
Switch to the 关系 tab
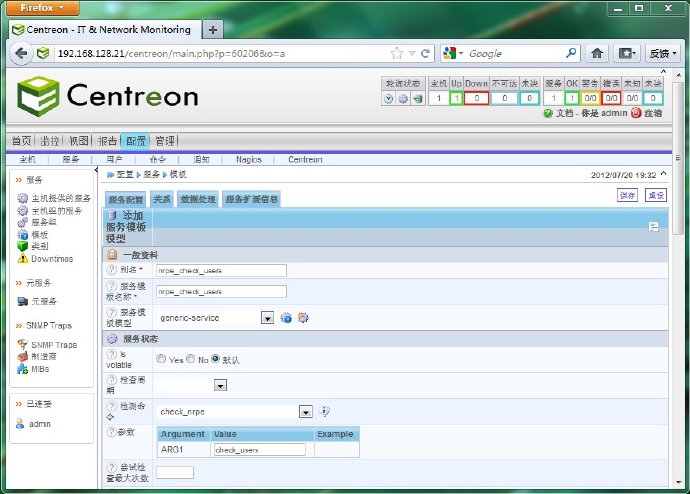click(x=161, y=199)
